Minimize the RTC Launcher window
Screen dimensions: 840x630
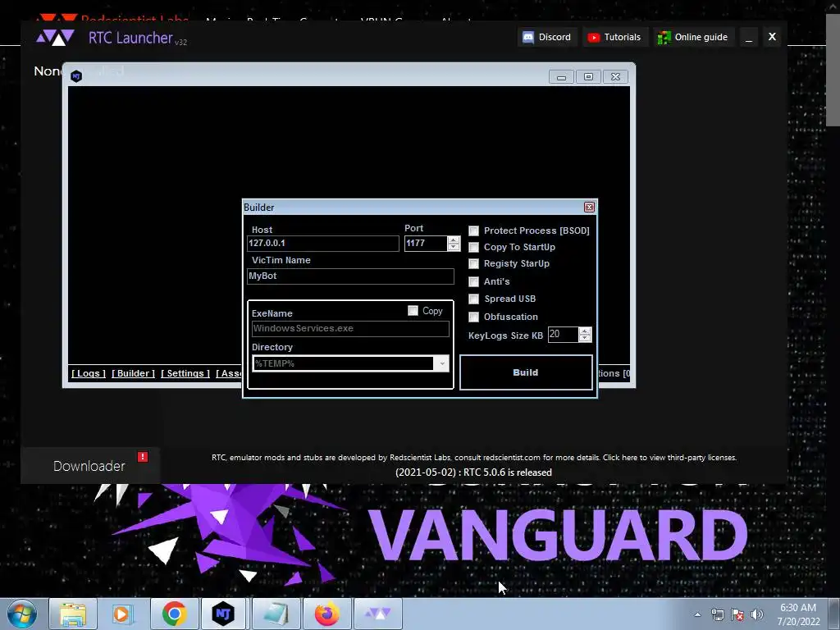tap(749, 37)
